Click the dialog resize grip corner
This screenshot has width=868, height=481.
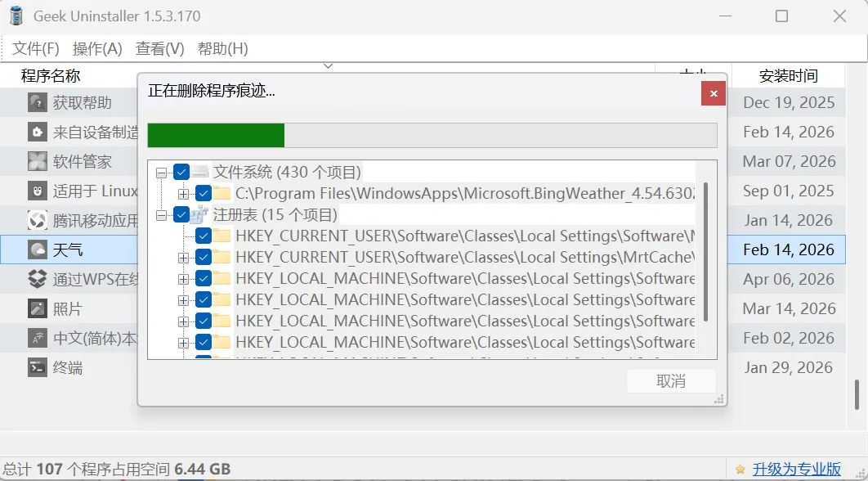click(x=719, y=399)
